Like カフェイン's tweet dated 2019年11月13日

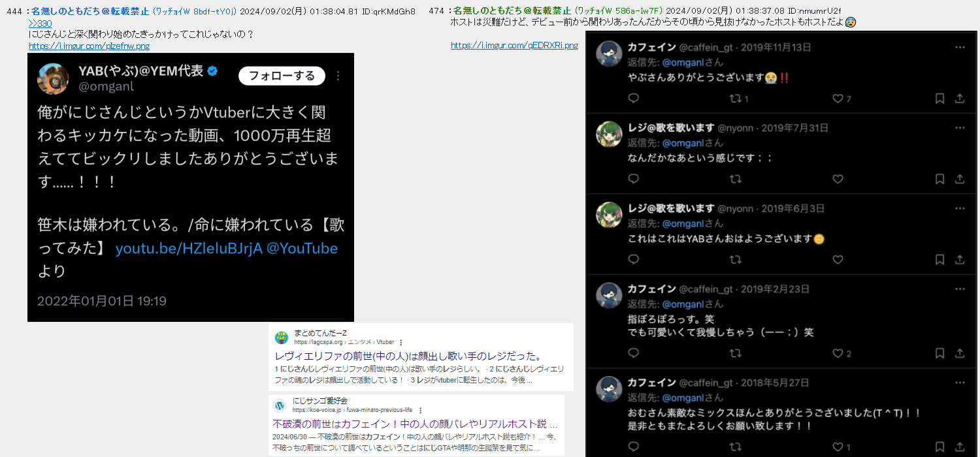coord(838,99)
